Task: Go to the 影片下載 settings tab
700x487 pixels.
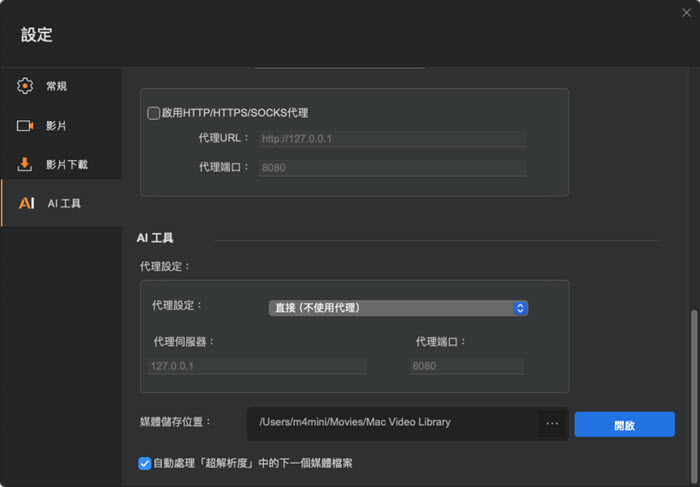Action: 61,164
